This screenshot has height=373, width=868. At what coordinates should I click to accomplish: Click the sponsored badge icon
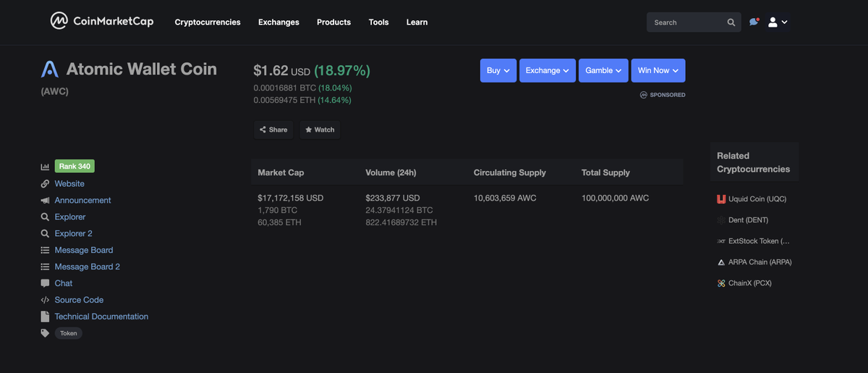click(x=644, y=95)
